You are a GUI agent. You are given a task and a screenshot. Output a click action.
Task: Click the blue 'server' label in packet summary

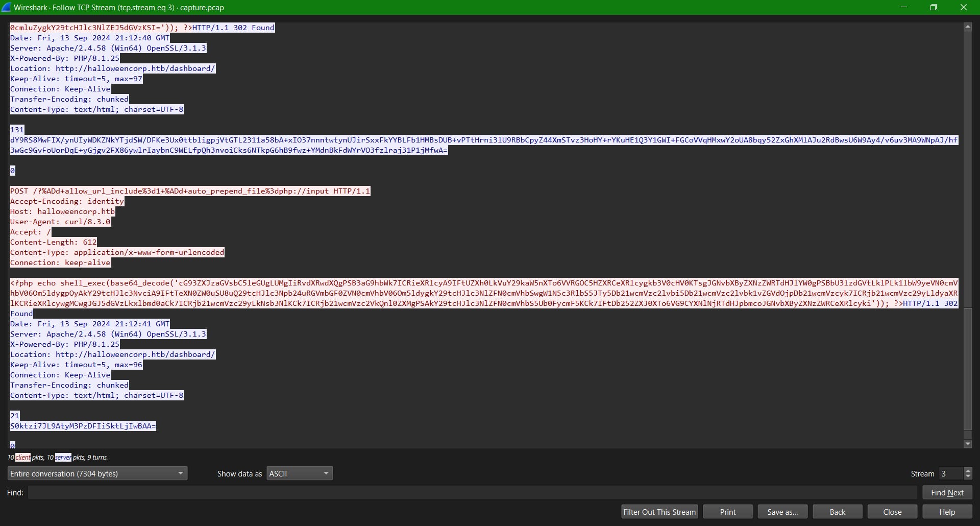click(x=63, y=457)
